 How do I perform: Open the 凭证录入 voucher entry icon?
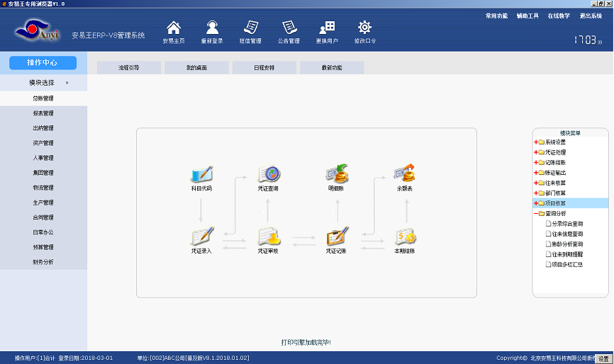point(202,236)
